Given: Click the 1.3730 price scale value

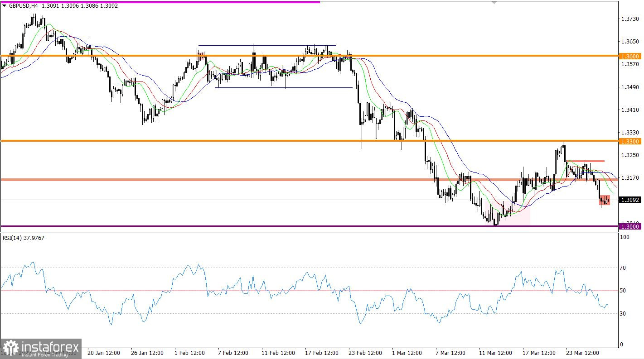Looking at the screenshot, I should pyautogui.click(x=630, y=19).
